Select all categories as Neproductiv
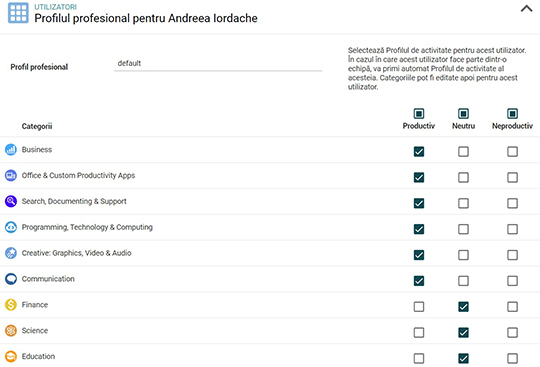The height and width of the screenshot is (367, 540). click(x=512, y=113)
